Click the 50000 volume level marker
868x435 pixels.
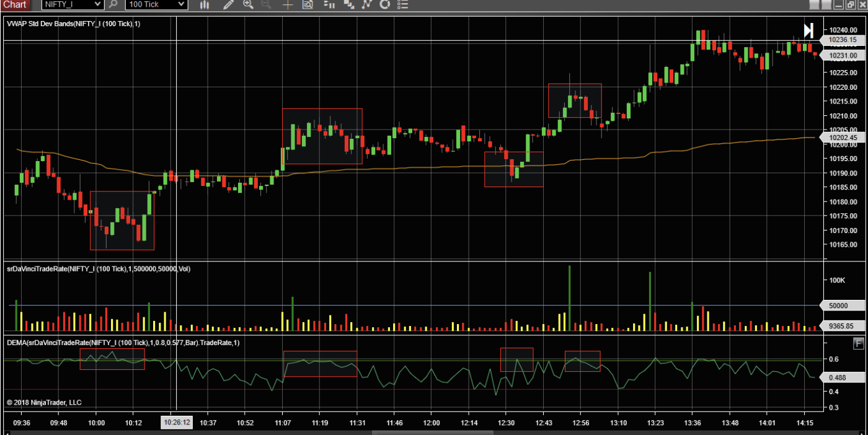(843, 305)
